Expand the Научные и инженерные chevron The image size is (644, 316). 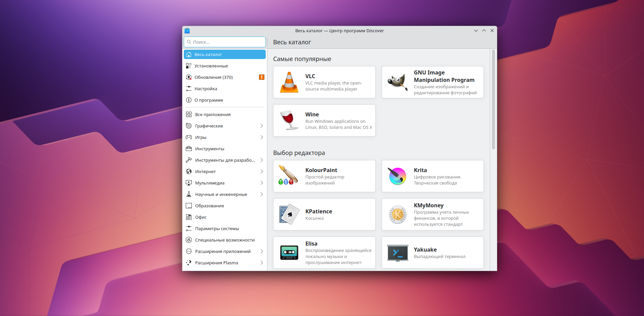pos(262,194)
